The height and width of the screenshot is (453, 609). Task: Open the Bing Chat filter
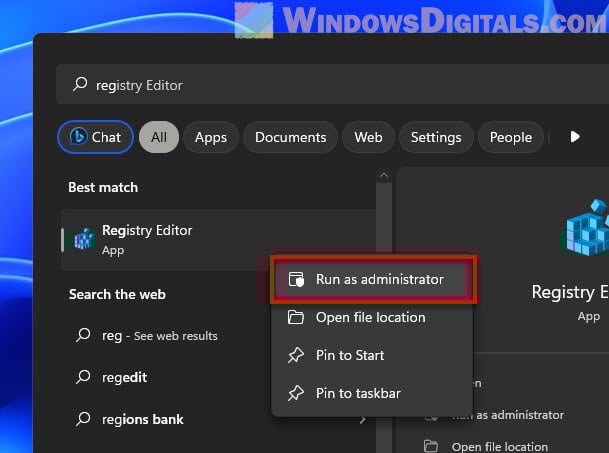[x=95, y=137]
